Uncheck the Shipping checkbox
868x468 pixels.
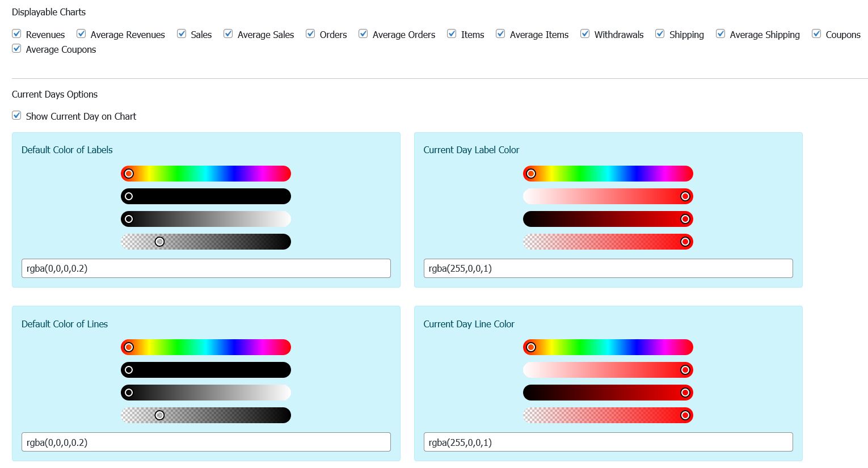[660, 34]
